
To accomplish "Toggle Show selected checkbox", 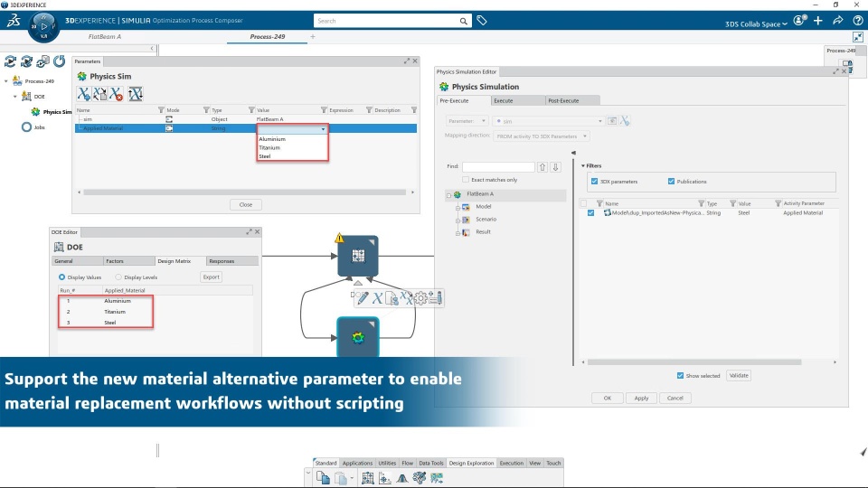I will click(680, 376).
